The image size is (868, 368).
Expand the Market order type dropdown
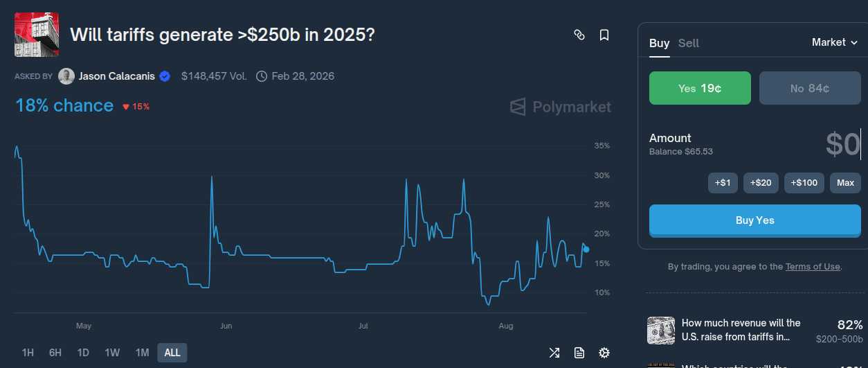click(x=835, y=42)
